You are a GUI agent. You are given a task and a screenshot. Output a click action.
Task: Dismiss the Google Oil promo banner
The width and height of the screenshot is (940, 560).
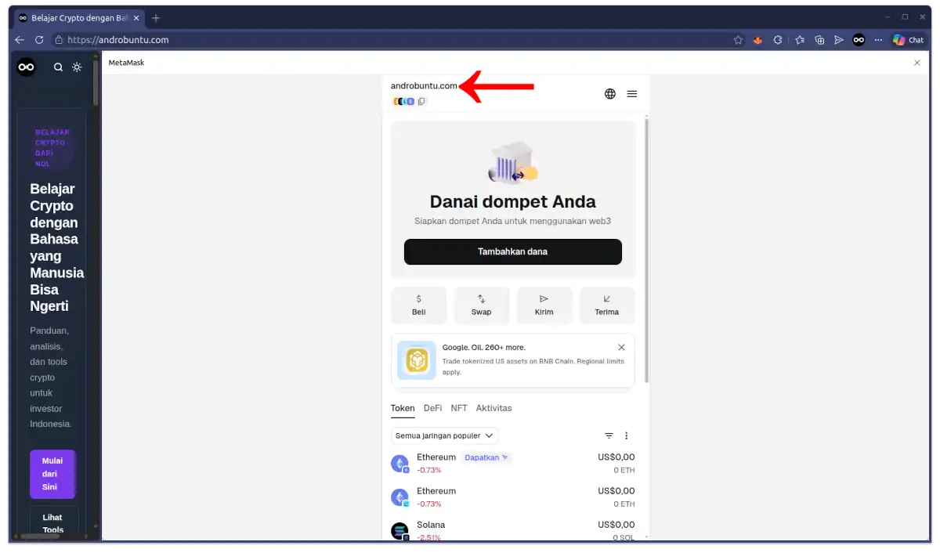pos(621,347)
